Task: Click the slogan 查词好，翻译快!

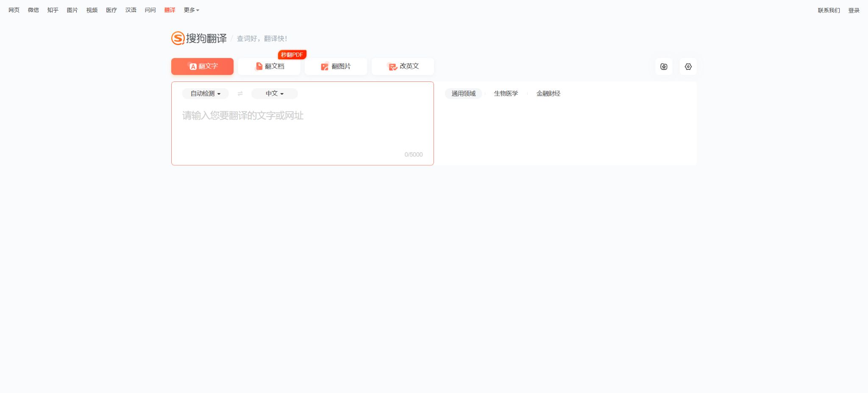Action: 262,39
